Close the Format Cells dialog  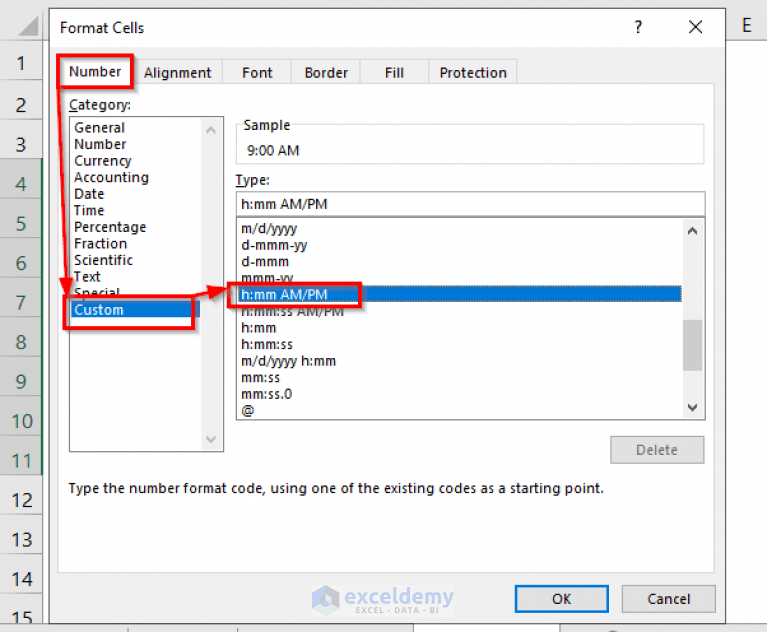point(695,27)
